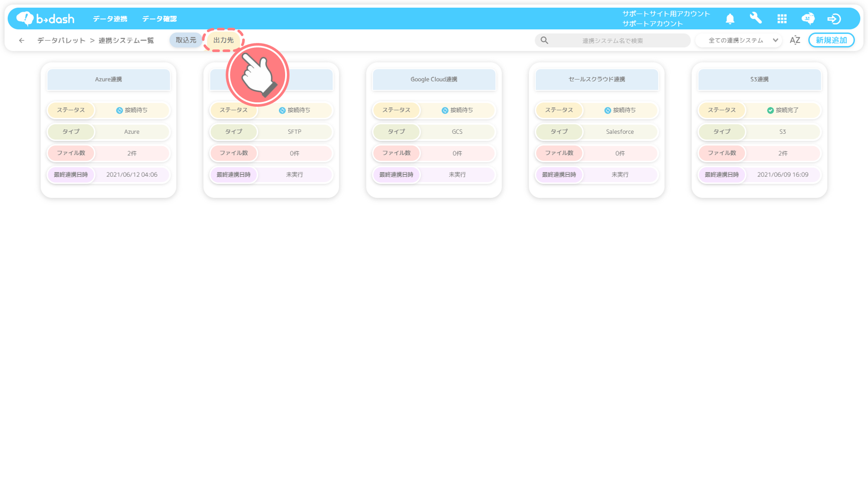Click the SFTP card 接続待ち status icon
Screen dimensions: 868x488
click(x=282, y=111)
